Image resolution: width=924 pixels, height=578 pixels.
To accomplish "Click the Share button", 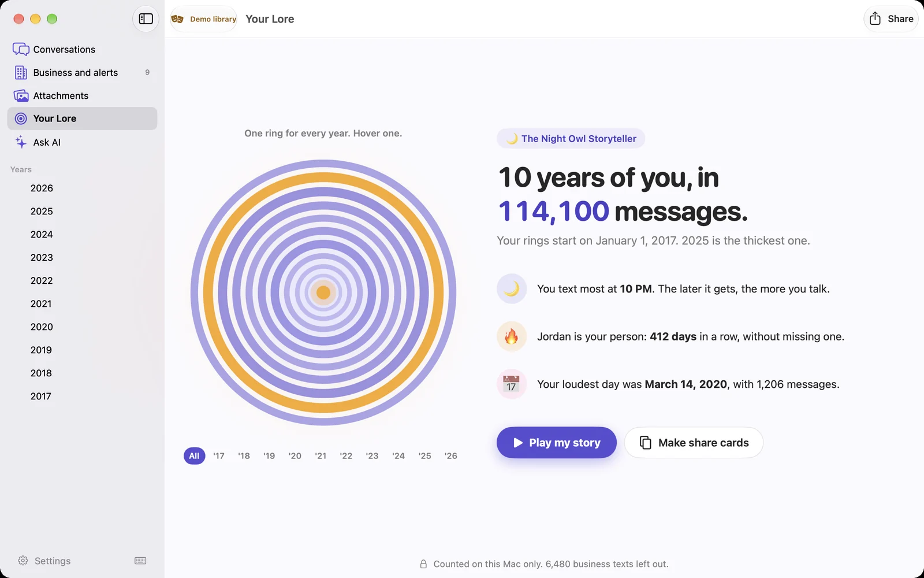I will [891, 19].
